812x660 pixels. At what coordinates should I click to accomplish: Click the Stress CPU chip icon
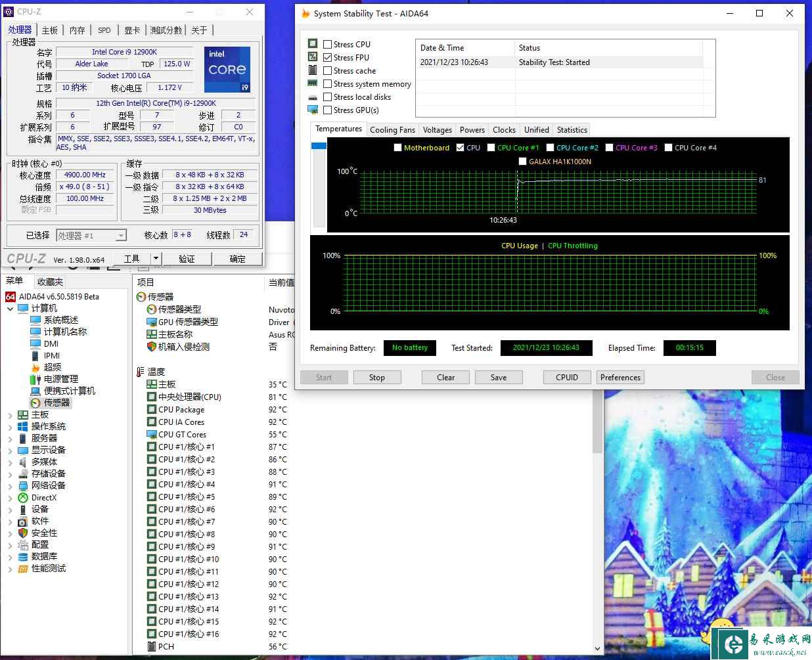click(313, 44)
